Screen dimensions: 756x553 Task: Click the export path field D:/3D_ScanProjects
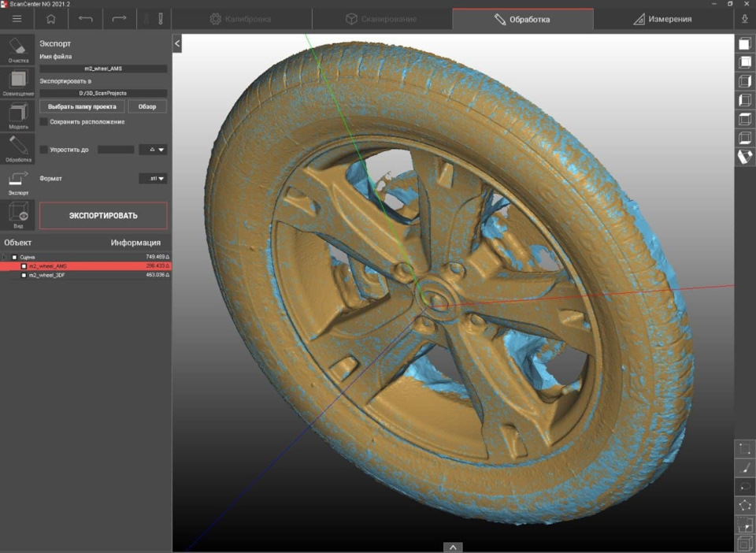103,93
